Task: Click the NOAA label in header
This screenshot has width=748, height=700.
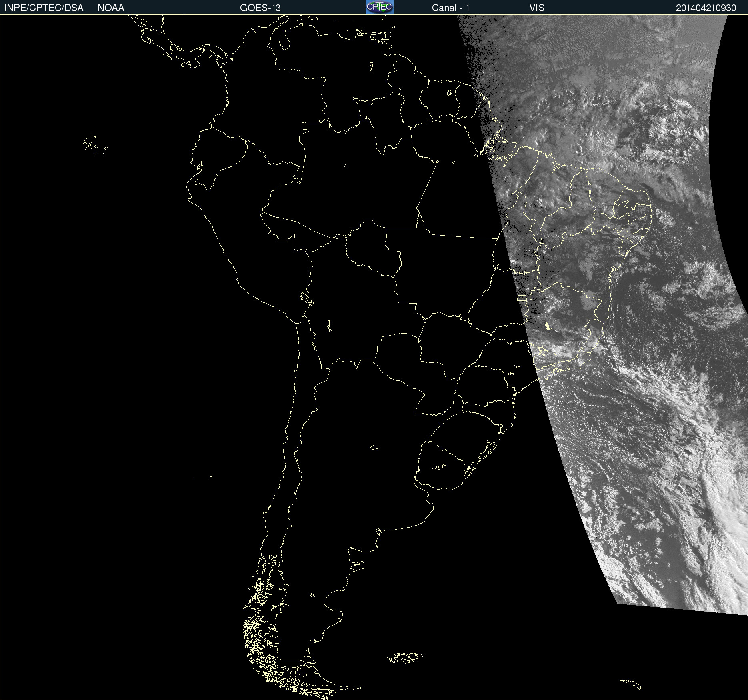Action: tap(111, 8)
